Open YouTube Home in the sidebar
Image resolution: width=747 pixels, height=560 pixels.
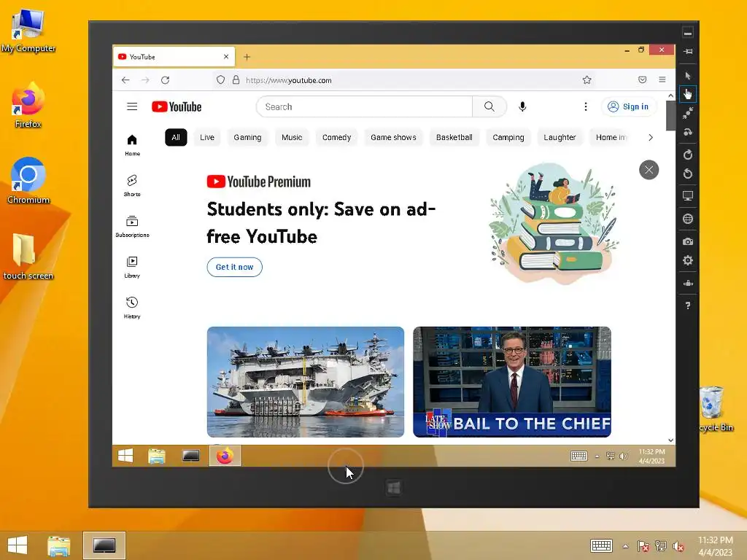(133, 145)
